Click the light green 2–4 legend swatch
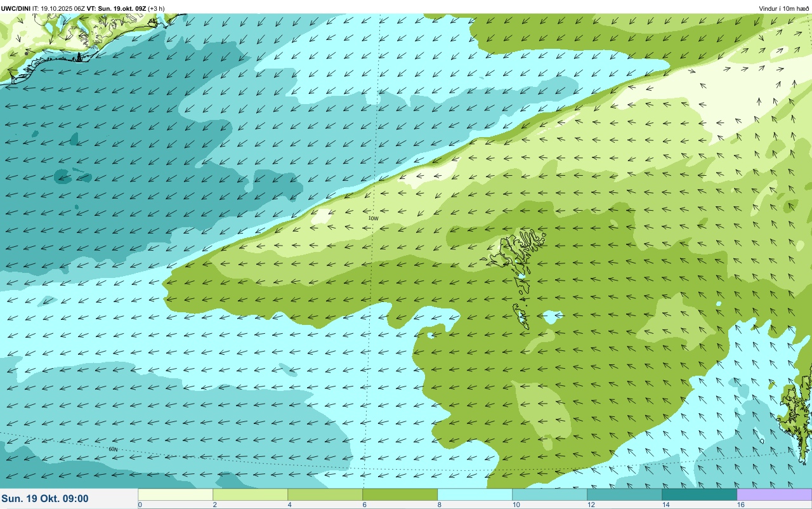812x509 pixels. tap(251, 494)
